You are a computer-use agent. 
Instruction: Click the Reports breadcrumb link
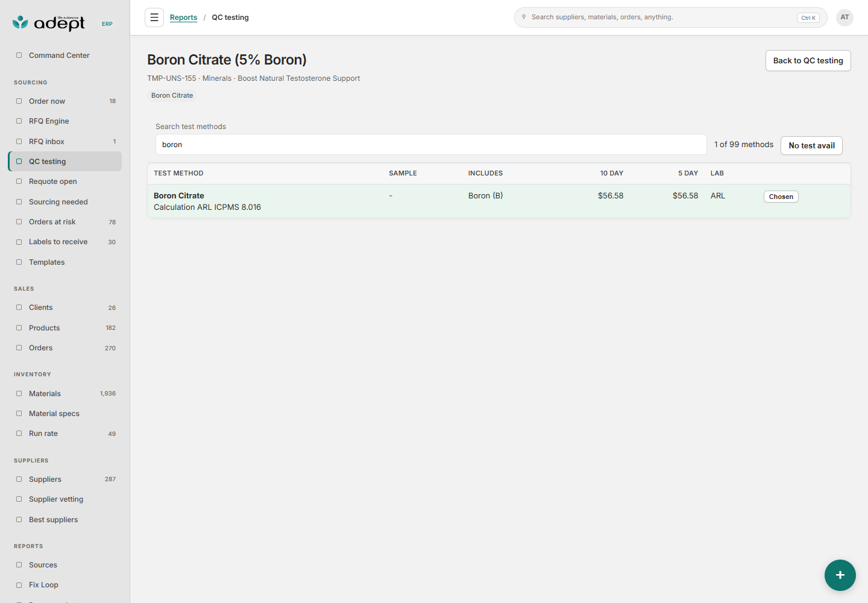click(183, 17)
